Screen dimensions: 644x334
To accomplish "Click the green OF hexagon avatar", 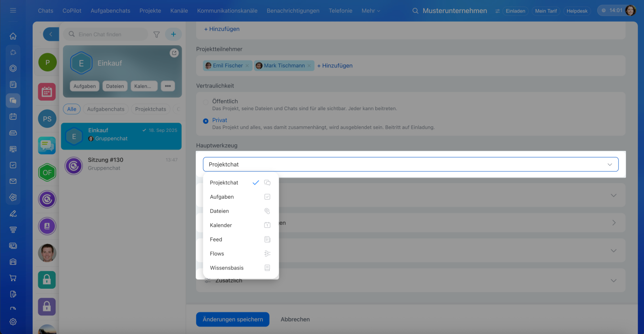I will (x=47, y=173).
